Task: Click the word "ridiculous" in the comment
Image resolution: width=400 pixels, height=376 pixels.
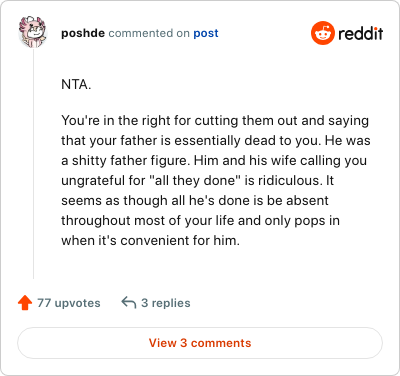Action: pos(289,180)
